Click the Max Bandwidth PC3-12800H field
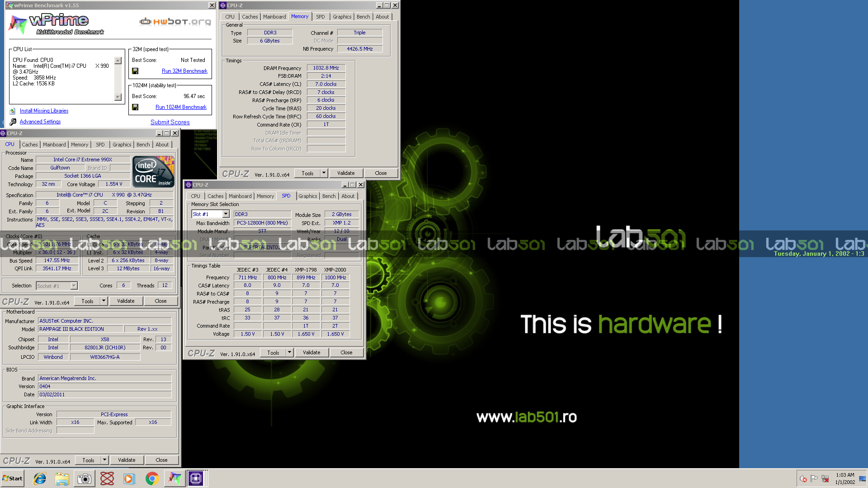This screenshot has width=868, height=488. point(262,223)
